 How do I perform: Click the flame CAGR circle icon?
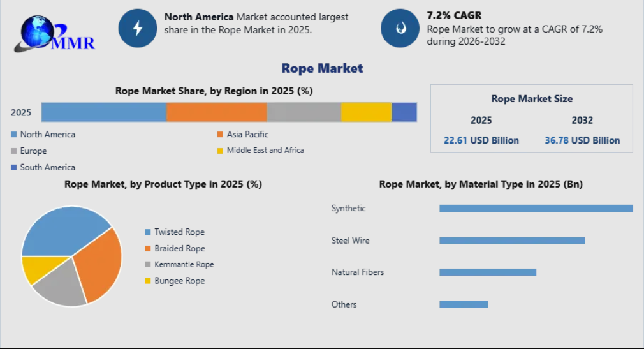click(400, 28)
